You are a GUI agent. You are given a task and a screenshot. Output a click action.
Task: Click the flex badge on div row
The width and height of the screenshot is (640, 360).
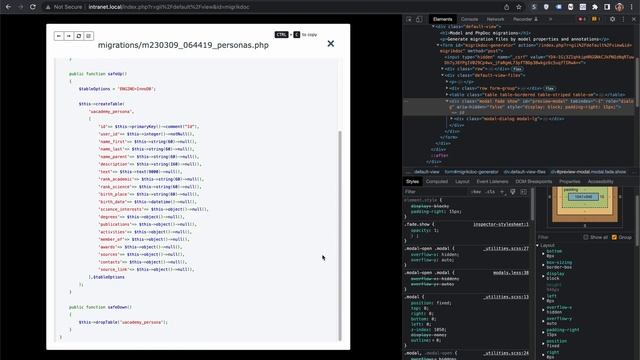[x=517, y=69]
